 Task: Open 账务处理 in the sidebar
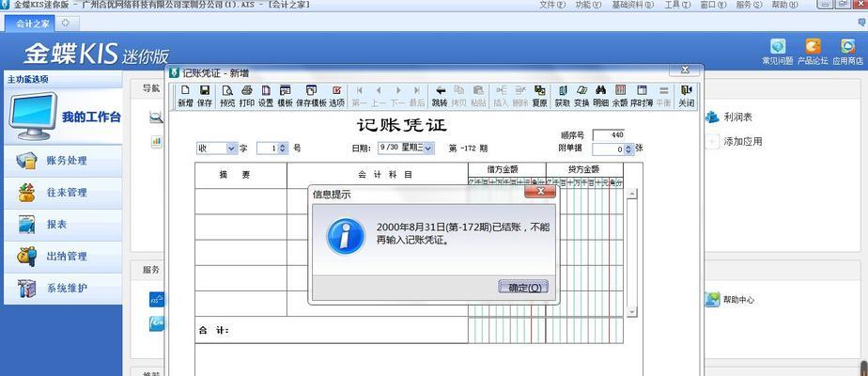pyautogui.click(x=63, y=161)
